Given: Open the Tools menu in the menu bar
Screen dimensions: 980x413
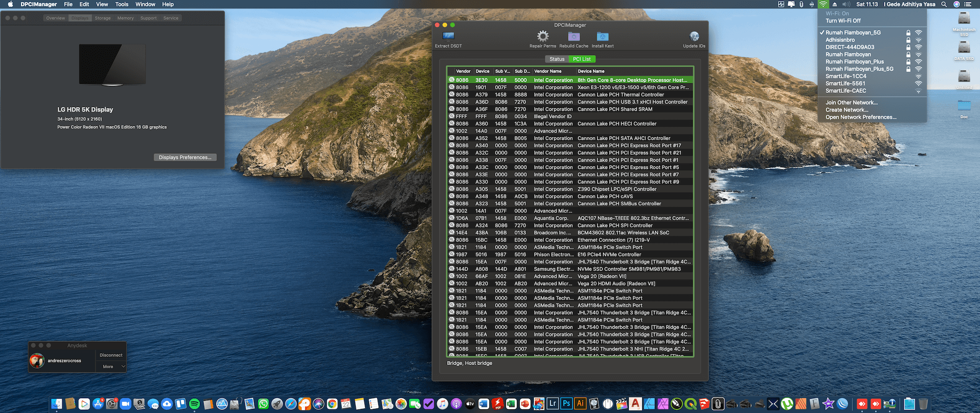Looking at the screenshot, I should 121,4.
